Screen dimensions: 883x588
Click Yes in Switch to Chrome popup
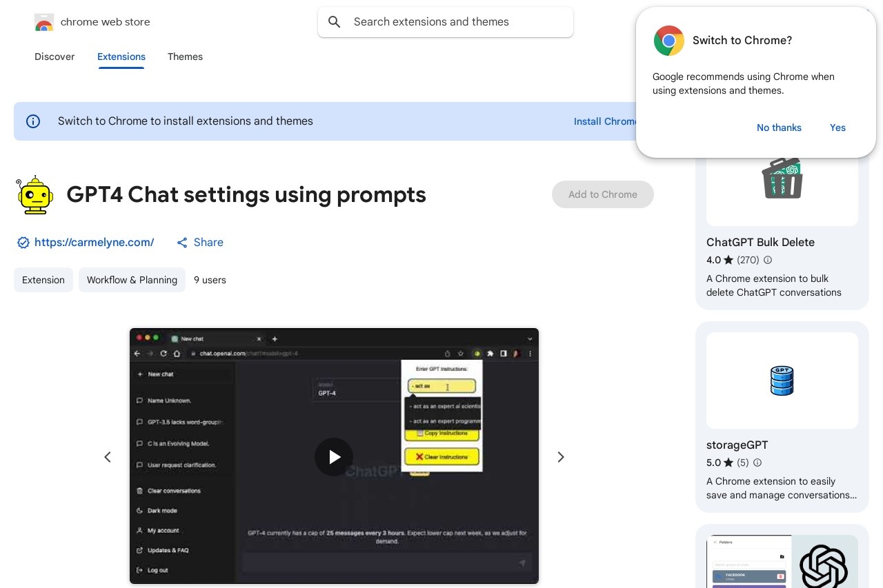coord(837,128)
